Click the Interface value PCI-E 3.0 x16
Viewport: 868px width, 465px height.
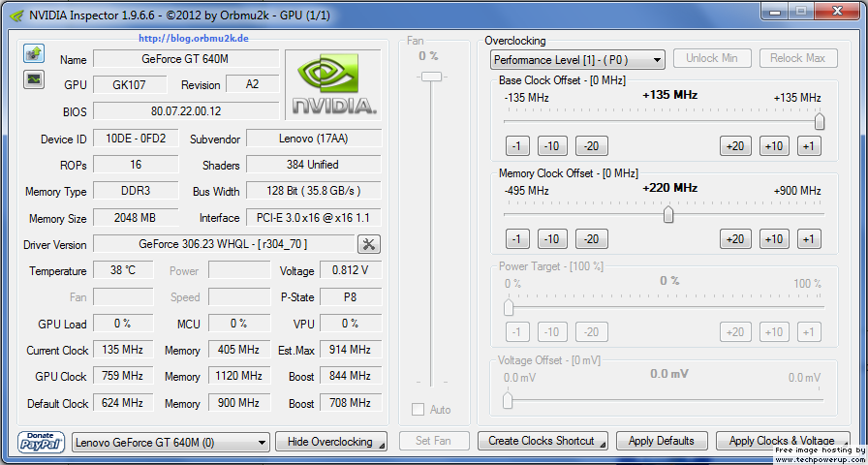(x=314, y=218)
